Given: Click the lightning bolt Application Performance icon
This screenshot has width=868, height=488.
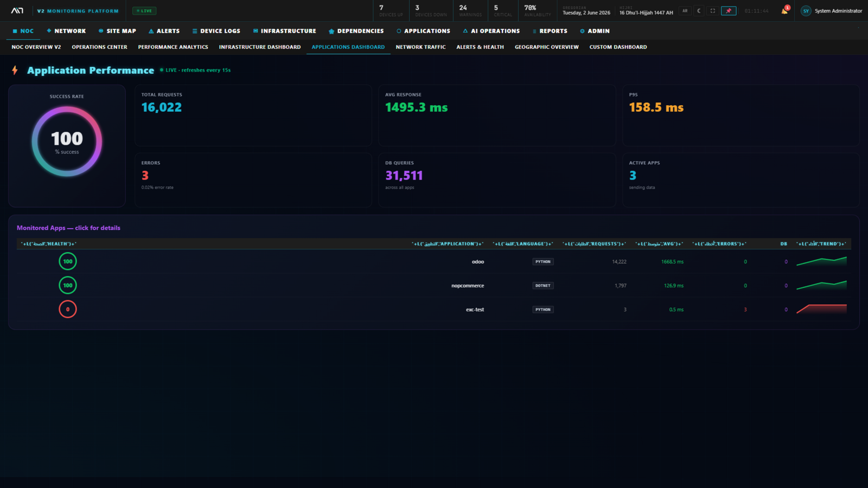Looking at the screenshot, I should (x=15, y=70).
